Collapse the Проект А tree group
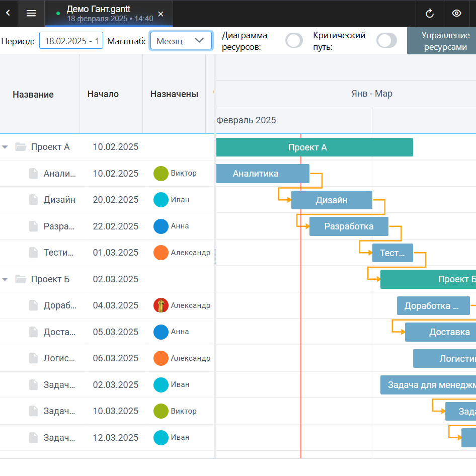The width and height of the screenshot is (476, 476). coord(6,147)
